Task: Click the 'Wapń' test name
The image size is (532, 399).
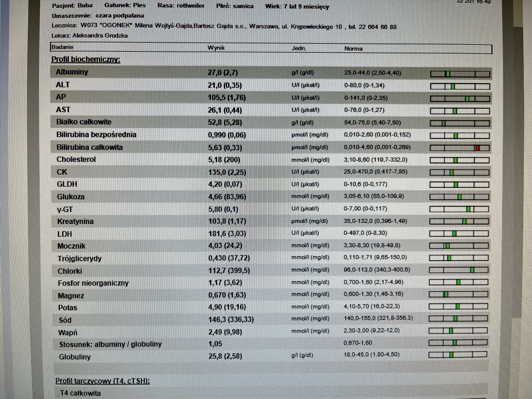Action: point(68,333)
